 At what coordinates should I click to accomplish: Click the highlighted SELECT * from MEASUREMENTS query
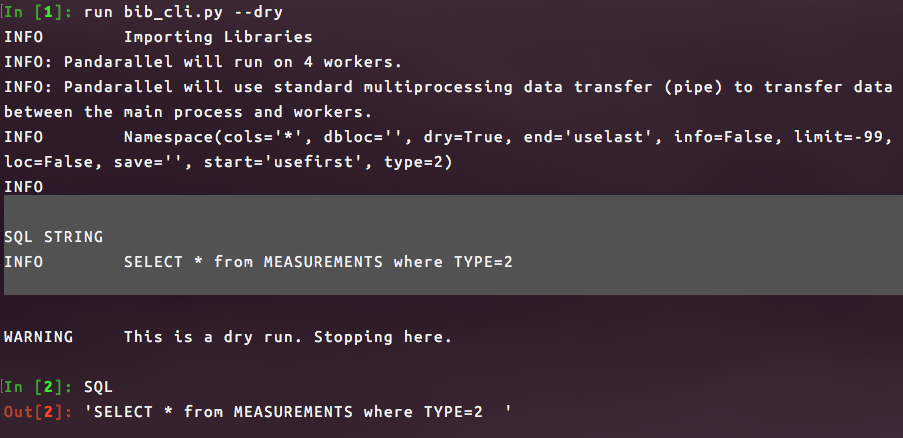318,262
